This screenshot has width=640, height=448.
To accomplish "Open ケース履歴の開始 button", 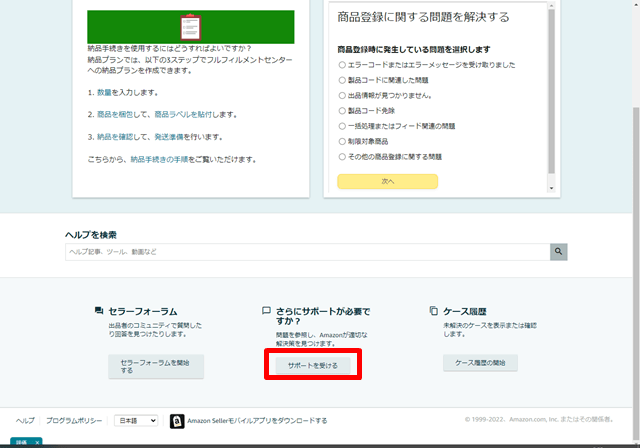I will [480, 363].
